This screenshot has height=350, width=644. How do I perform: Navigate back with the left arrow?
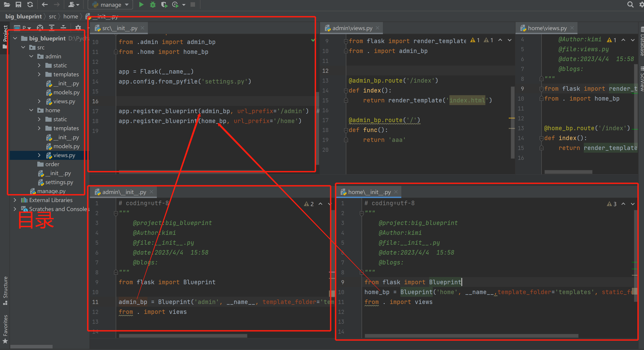45,4
